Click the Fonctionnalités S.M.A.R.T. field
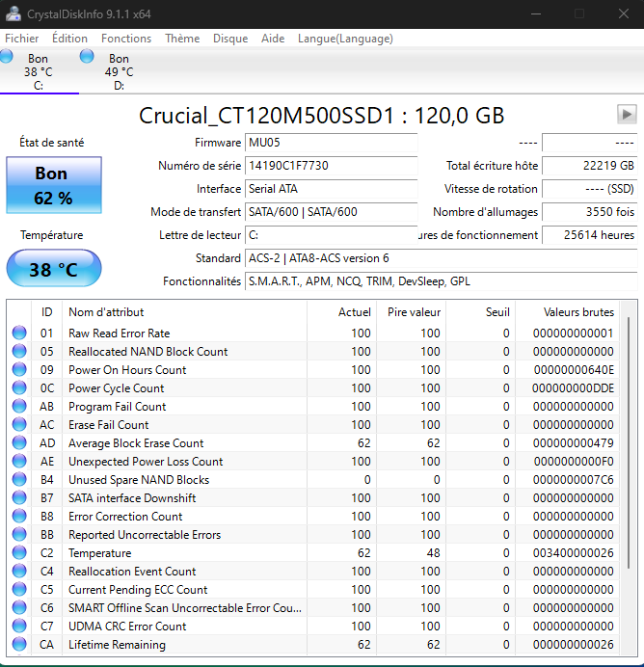Image resolution: width=644 pixels, height=667 pixels. coord(442,281)
